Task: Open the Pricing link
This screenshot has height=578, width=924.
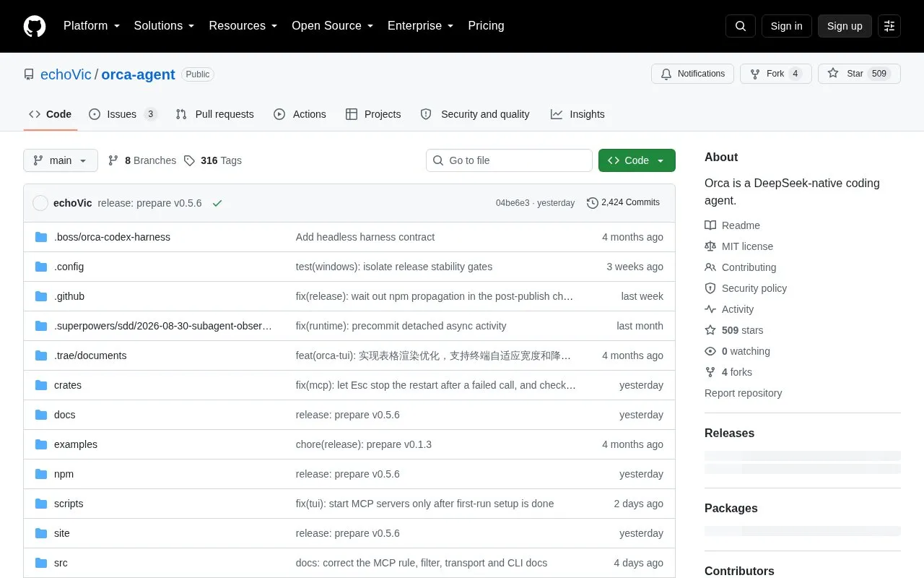Action: [x=486, y=26]
